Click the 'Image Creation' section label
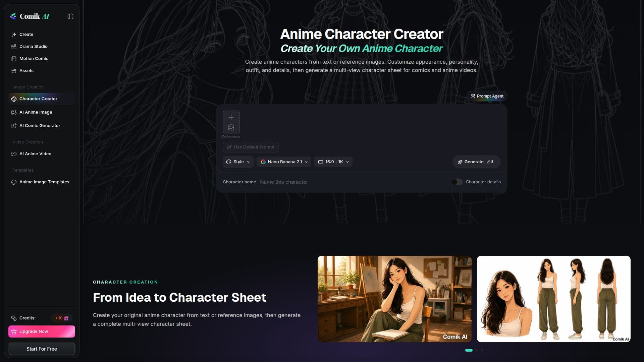This screenshot has width=644, height=362. (28, 87)
